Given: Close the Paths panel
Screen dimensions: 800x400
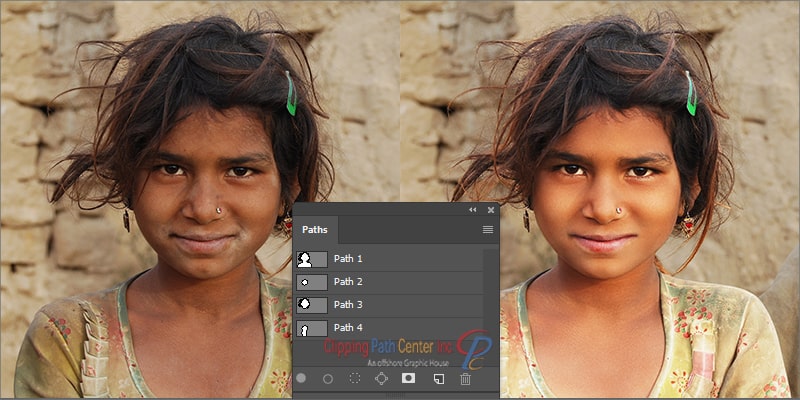Looking at the screenshot, I should click(x=491, y=210).
